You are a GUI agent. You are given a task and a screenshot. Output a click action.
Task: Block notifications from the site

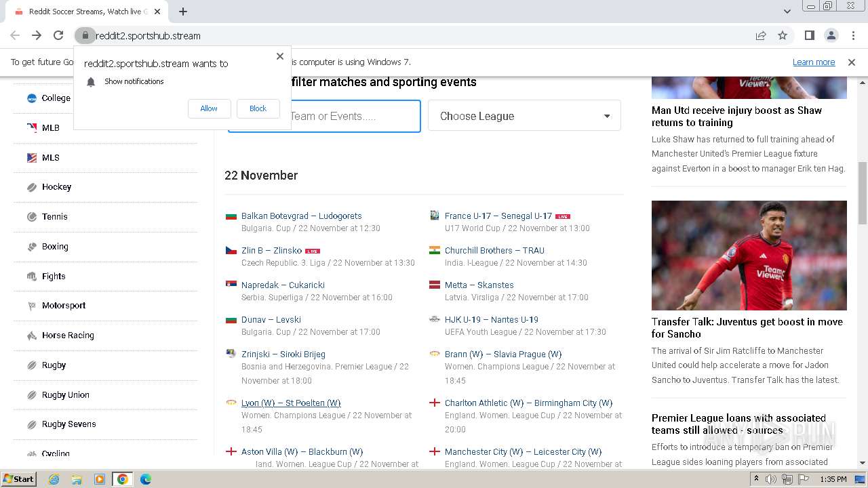(x=258, y=108)
